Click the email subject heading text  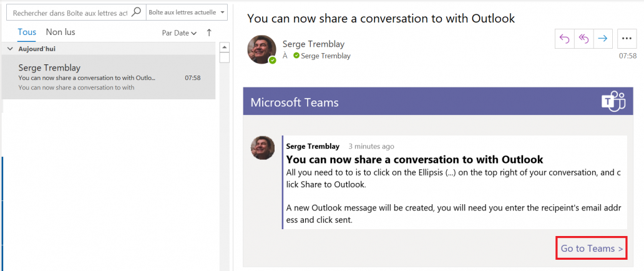pos(381,19)
